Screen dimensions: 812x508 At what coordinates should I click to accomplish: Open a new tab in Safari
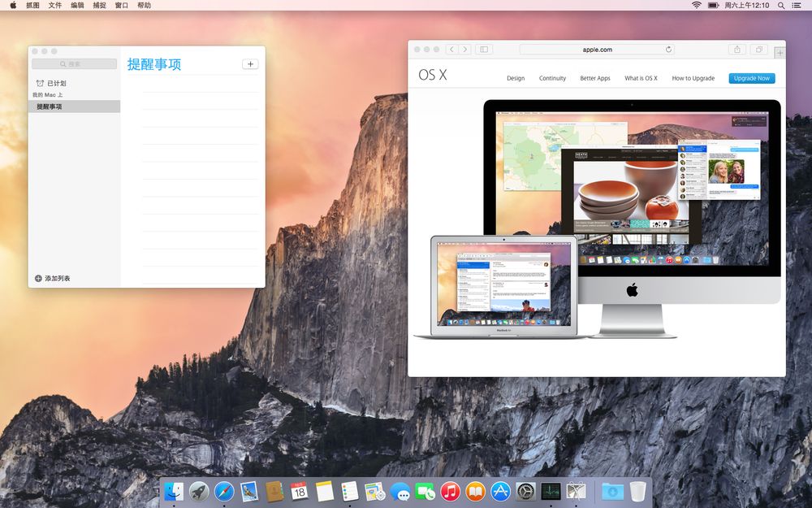click(x=780, y=52)
